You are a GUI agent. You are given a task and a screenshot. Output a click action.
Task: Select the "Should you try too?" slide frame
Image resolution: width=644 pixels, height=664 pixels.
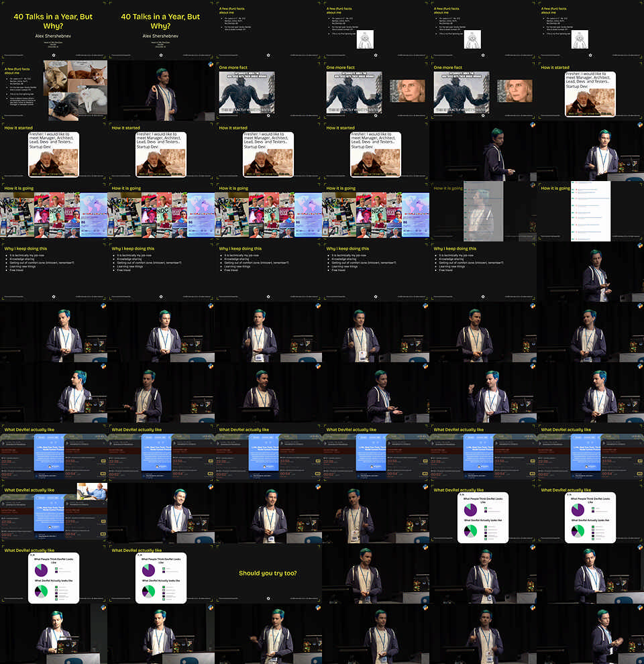coord(268,573)
